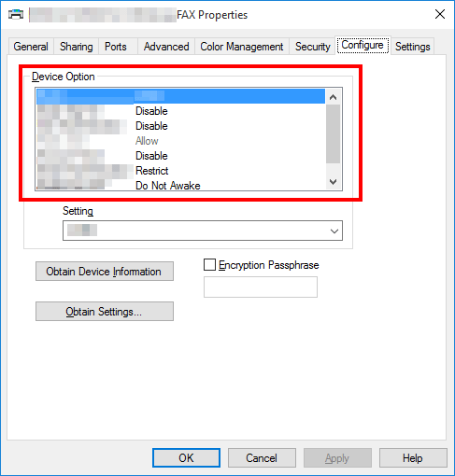The image size is (455, 476).
Task: Click the Obtain Settings... button
Action: coord(105,311)
